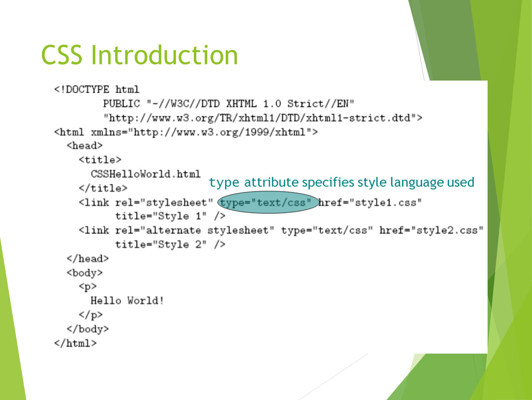The height and width of the screenshot is (400, 532).
Task: Click the html xmlns line
Action: pyautogui.click(x=186, y=132)
